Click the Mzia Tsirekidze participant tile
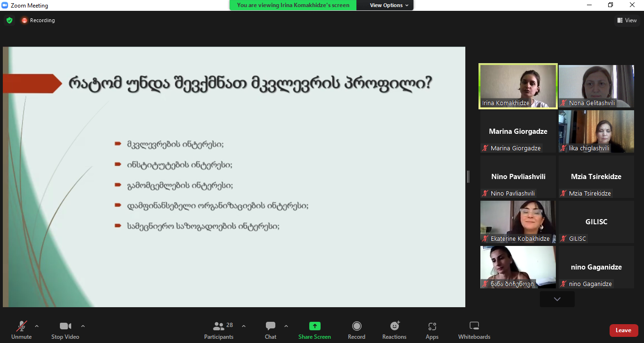The image size is (644, 343). pyautogui.click(x=596, y=176)
